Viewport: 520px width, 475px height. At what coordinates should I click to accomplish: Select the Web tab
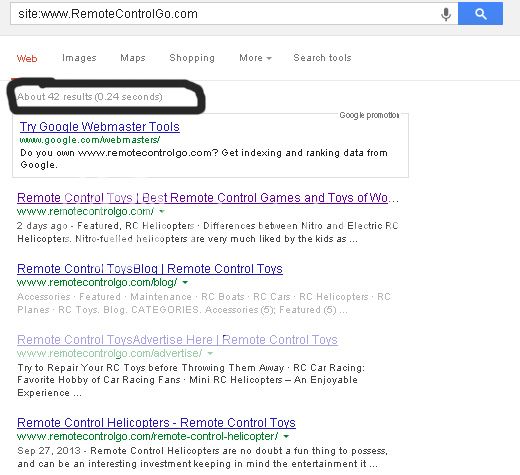coord(27,59)
